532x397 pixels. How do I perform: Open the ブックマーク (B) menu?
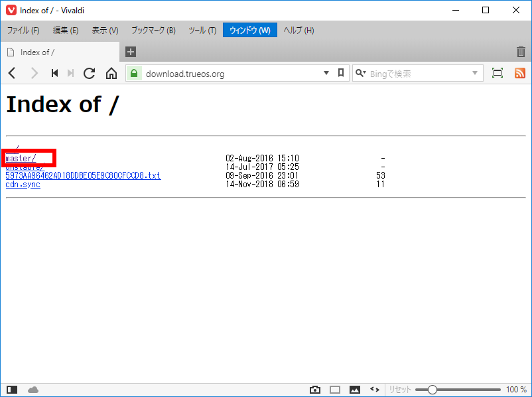click(x=153, y=31)
